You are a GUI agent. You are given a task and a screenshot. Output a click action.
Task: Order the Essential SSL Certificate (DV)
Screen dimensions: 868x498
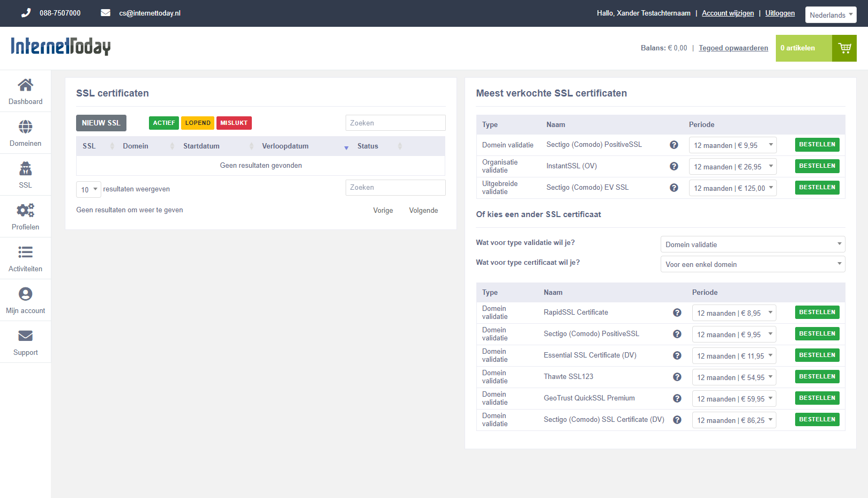[x=817, y=355]
